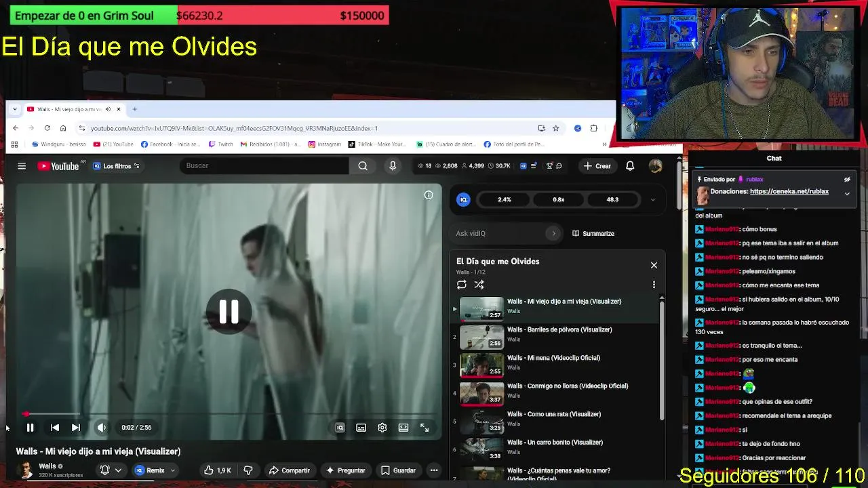Like the video (1,9 K)

pyautogui.click(x=218, y=470)
